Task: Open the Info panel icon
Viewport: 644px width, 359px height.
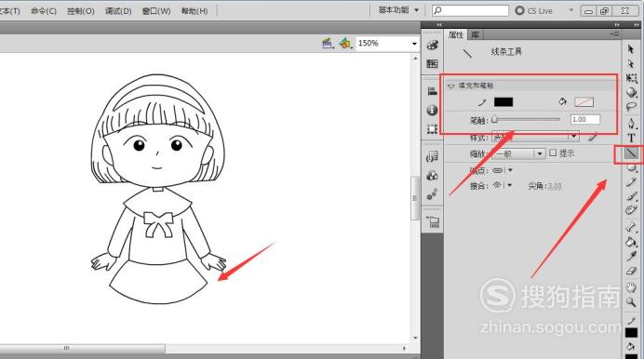Action: [x=432, y=110]
